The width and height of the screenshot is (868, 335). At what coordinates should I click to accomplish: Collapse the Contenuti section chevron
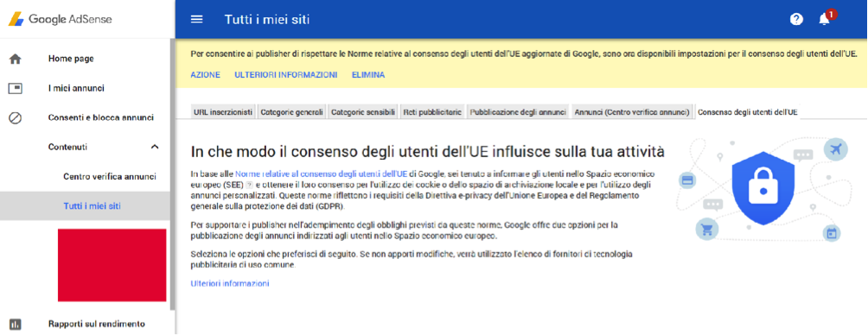point(155,147)
